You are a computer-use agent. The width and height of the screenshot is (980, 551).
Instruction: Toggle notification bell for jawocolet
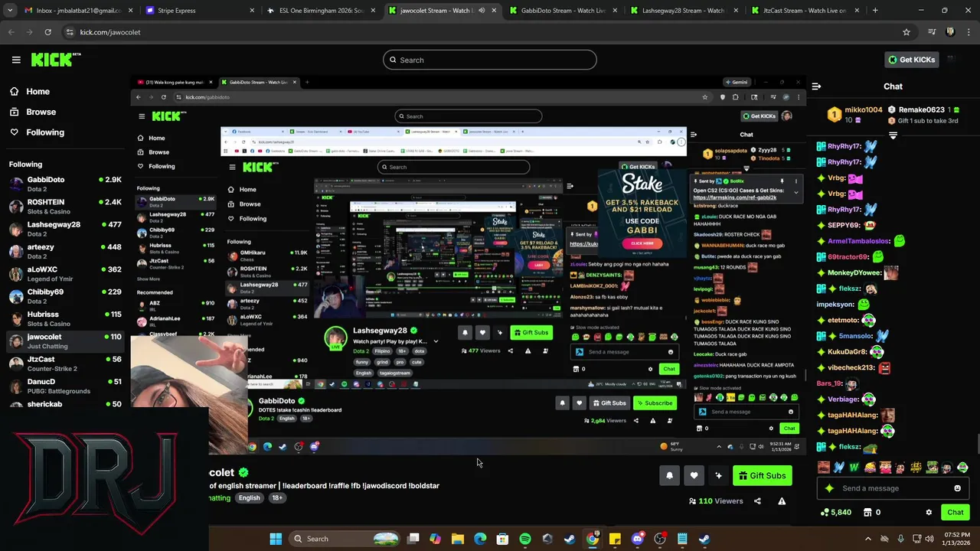669,475
